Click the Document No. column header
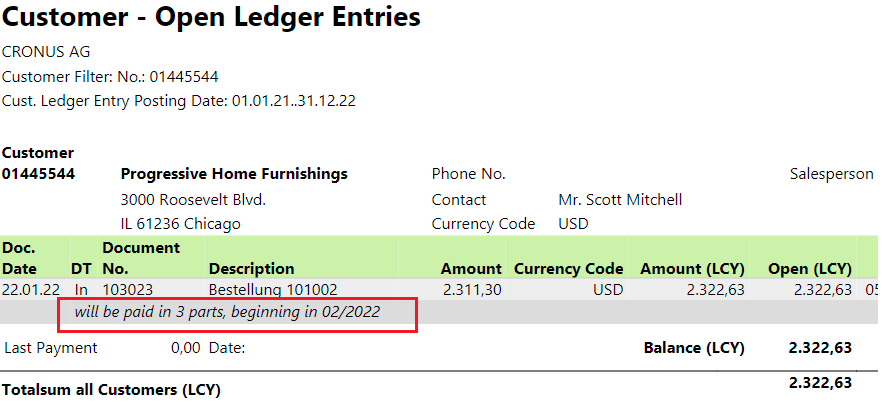 141,258
